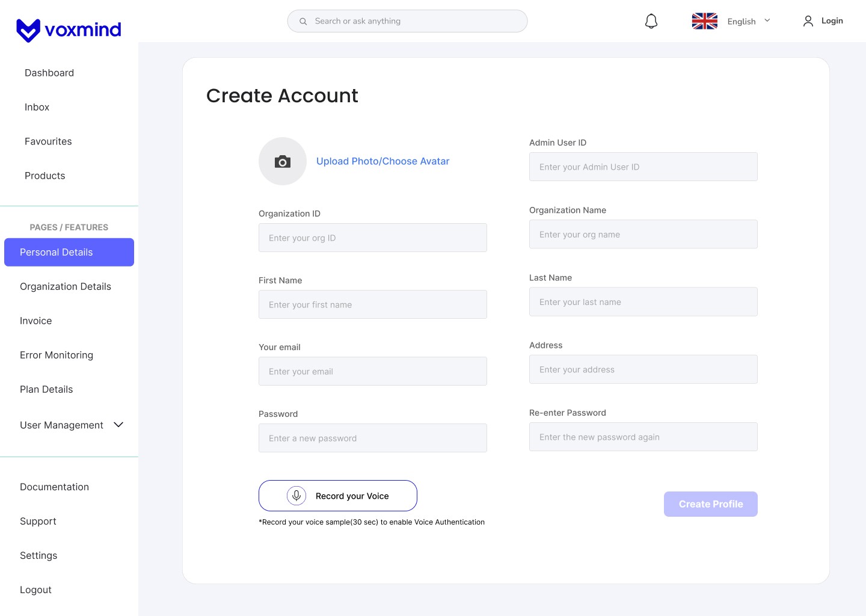Click the Re-enter Password input field
Screen dimensions: 866x616
click(x=643, y=437)
